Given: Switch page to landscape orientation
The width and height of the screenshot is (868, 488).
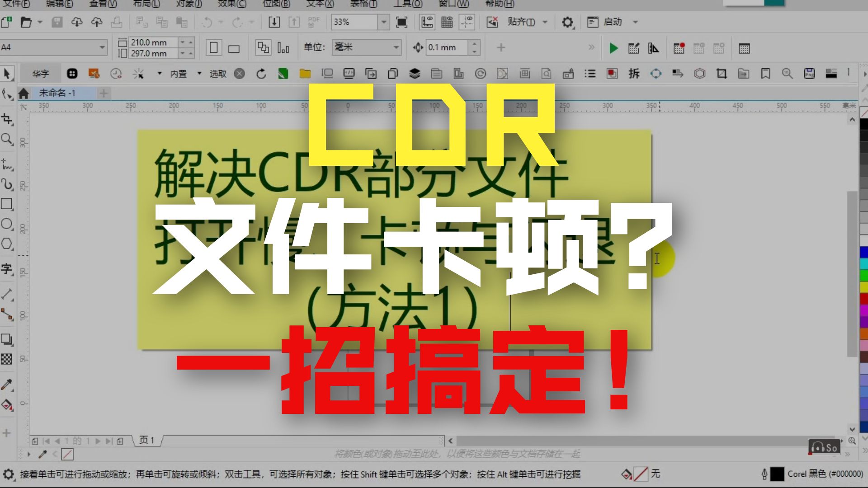Looking at the screenshot, I should [x=233, y=47].
